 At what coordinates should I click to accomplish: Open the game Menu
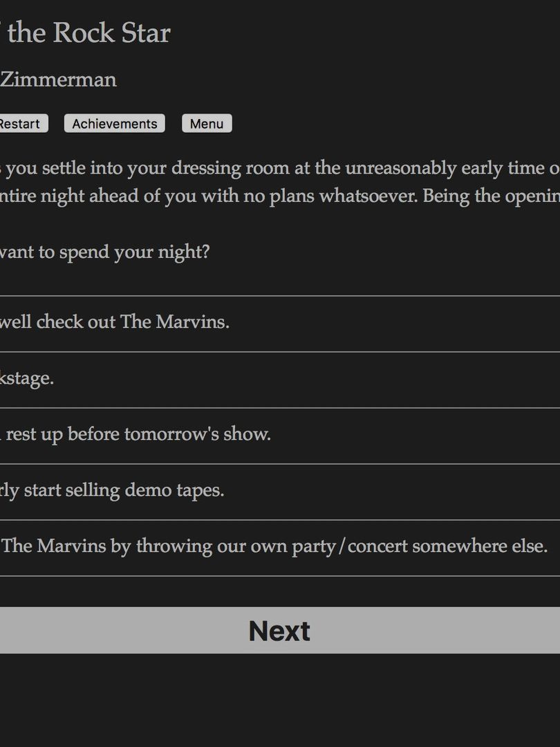tap(207, 124)
